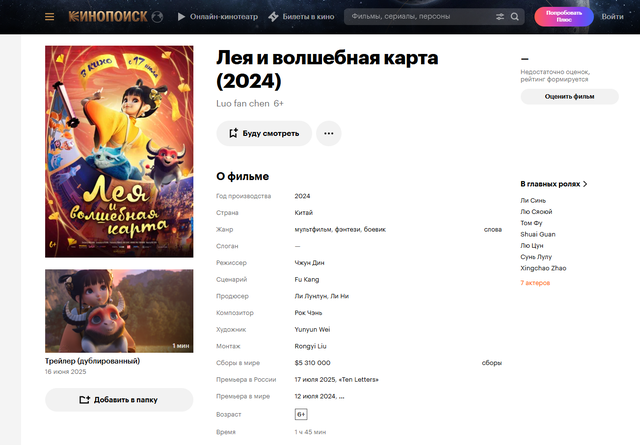The image size is (640, 445).
Task: Open producer Ли Лунлун page
Action: click(311, 296)
